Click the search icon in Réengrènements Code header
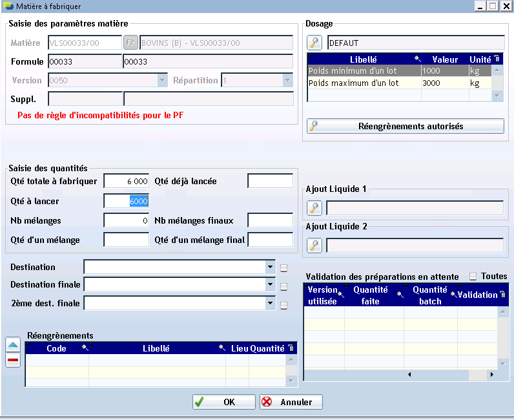 click(85, 348)
